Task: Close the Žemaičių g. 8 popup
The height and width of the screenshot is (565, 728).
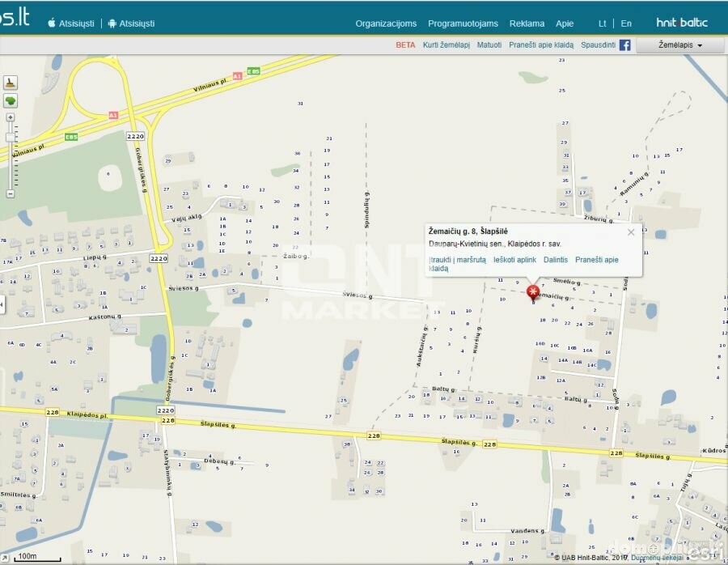Action: tap(630, 232)
